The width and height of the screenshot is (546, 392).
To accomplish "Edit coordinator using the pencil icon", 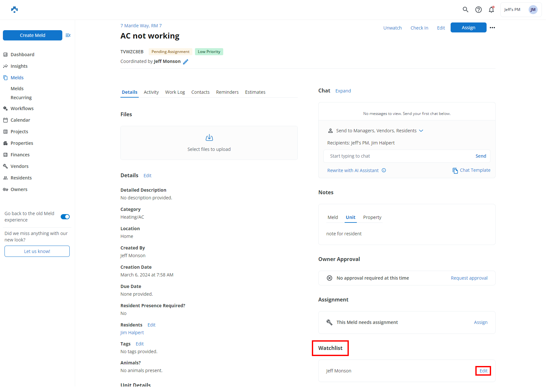I will click(186, 61).
